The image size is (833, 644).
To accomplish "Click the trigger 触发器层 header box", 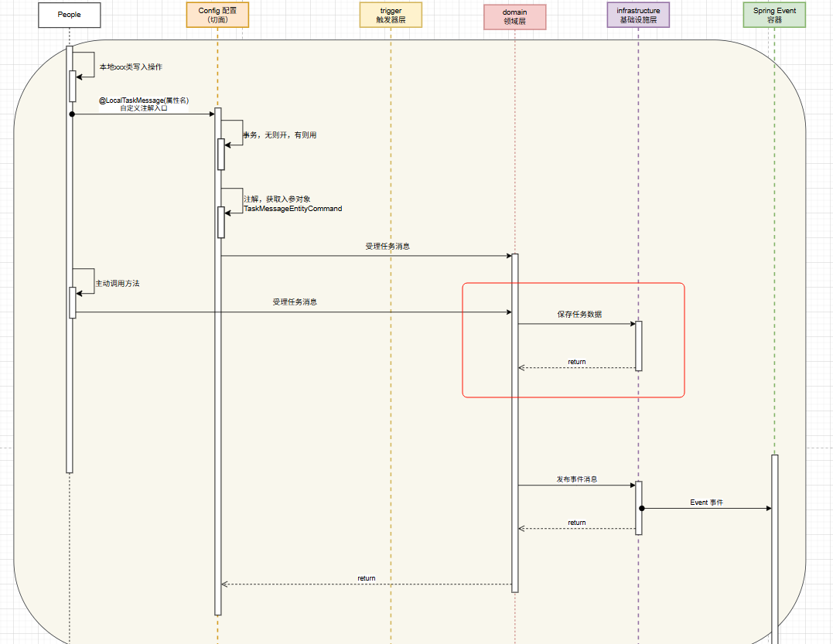I will (391, 15).
